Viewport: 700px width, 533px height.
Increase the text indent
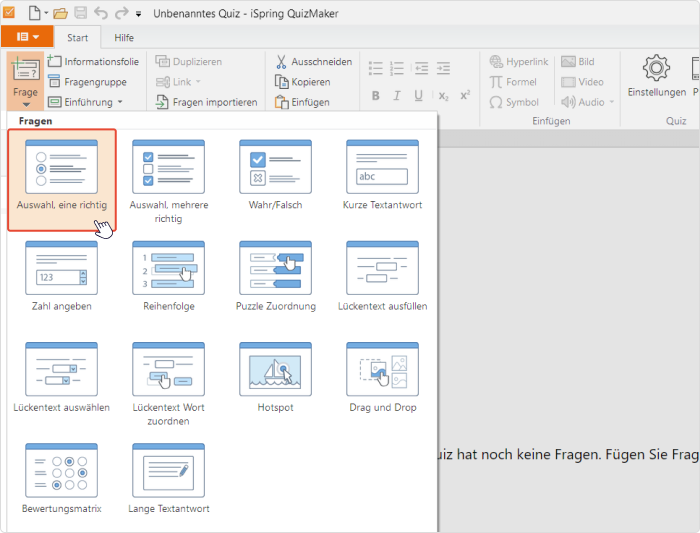coord(443,68)
